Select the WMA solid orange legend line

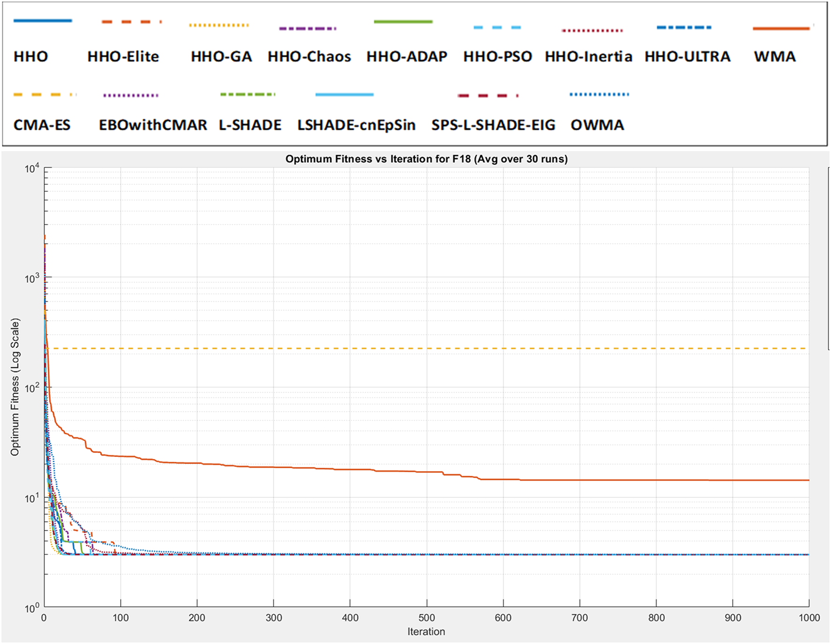click(x=781, y=29)
